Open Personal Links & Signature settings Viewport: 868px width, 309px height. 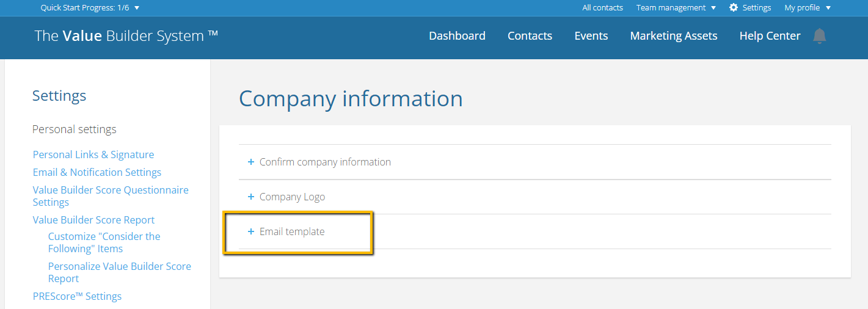[93, 154]
